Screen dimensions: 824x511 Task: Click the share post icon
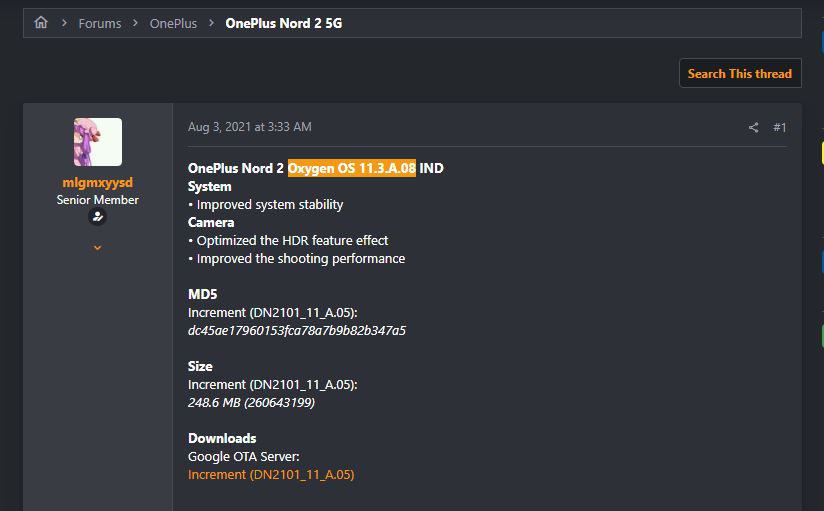[754, 127]
